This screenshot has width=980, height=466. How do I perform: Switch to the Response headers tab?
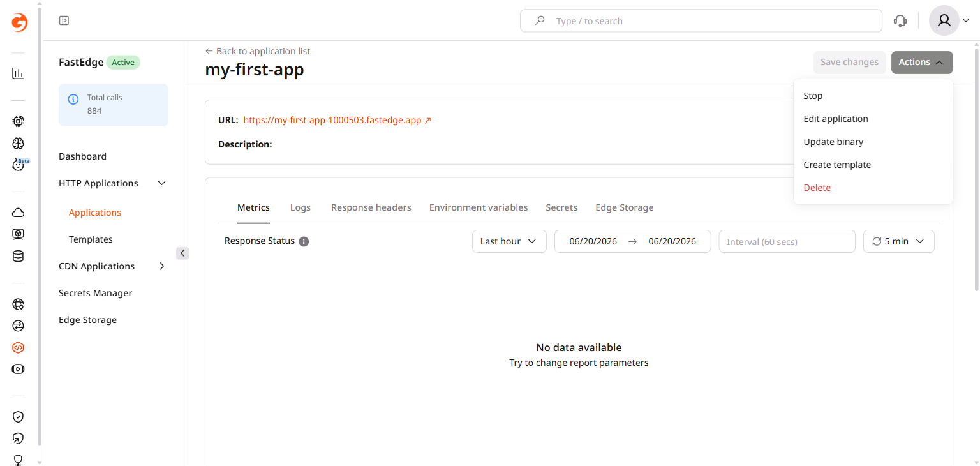click(x=371, y=207)
